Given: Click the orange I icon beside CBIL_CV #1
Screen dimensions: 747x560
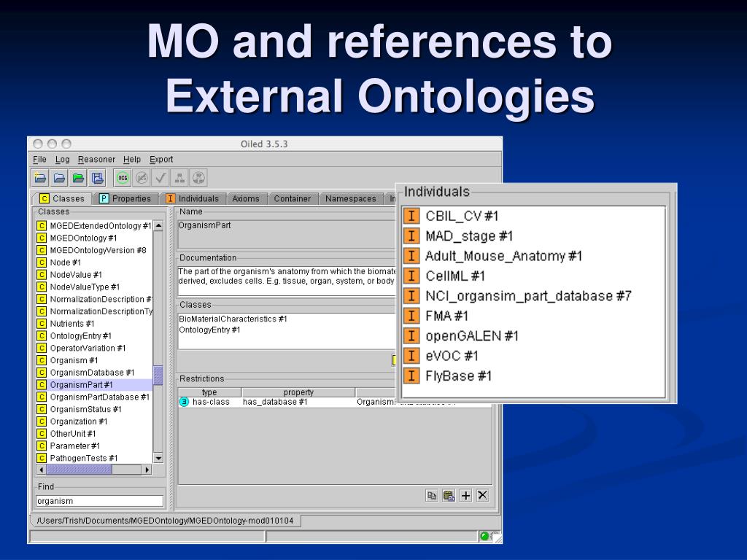Looking at the screenshot, I should tap(411, 216).
